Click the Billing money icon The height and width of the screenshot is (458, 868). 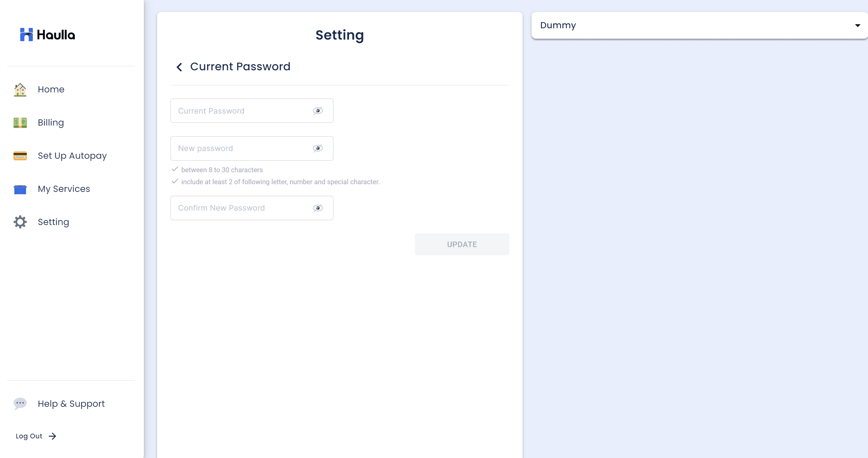20,123
